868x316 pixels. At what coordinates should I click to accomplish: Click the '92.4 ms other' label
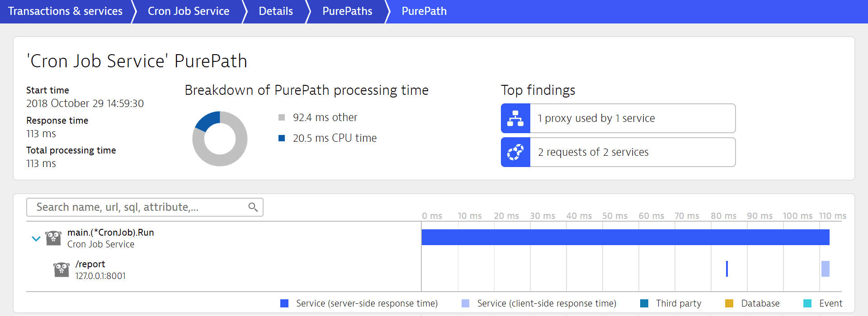click(325, 117)
